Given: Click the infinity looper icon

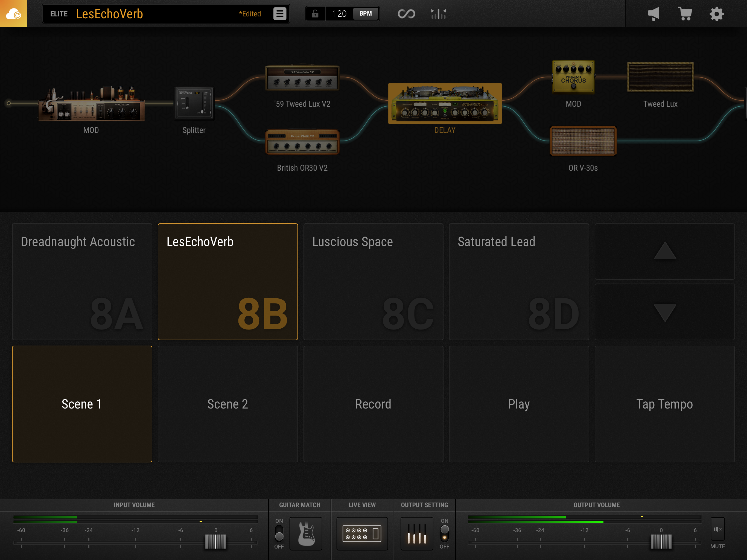Looking at the screenshot, I should point(406,14).
